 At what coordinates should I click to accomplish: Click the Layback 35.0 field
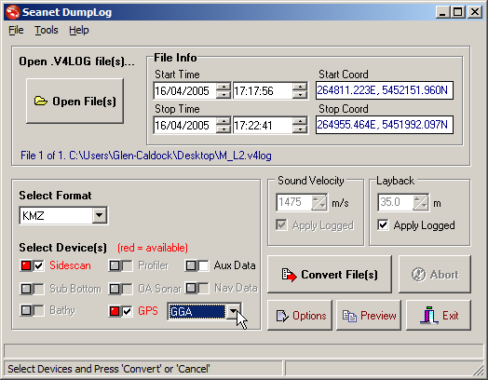396,202
